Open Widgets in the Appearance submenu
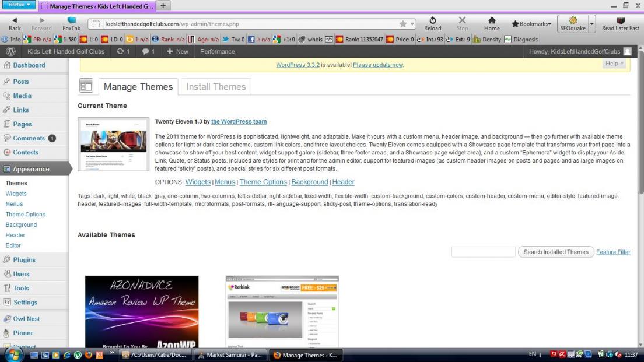Image resolution: width=644 pixels, height=362 pixels. click(16, 194)
